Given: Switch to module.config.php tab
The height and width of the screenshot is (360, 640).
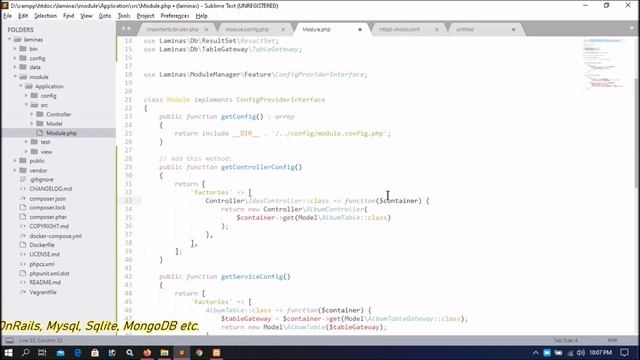Looking at the screenshot, I should [x=247, y=29].
